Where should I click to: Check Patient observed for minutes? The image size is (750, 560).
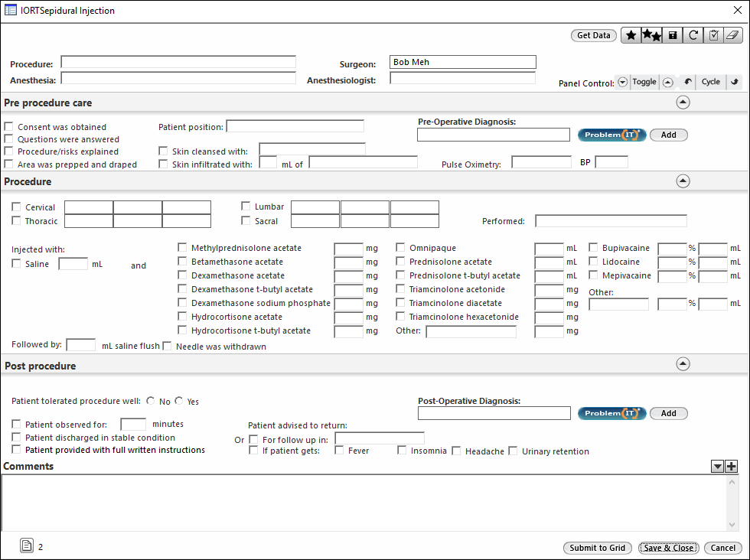click(x=16, y=424)
